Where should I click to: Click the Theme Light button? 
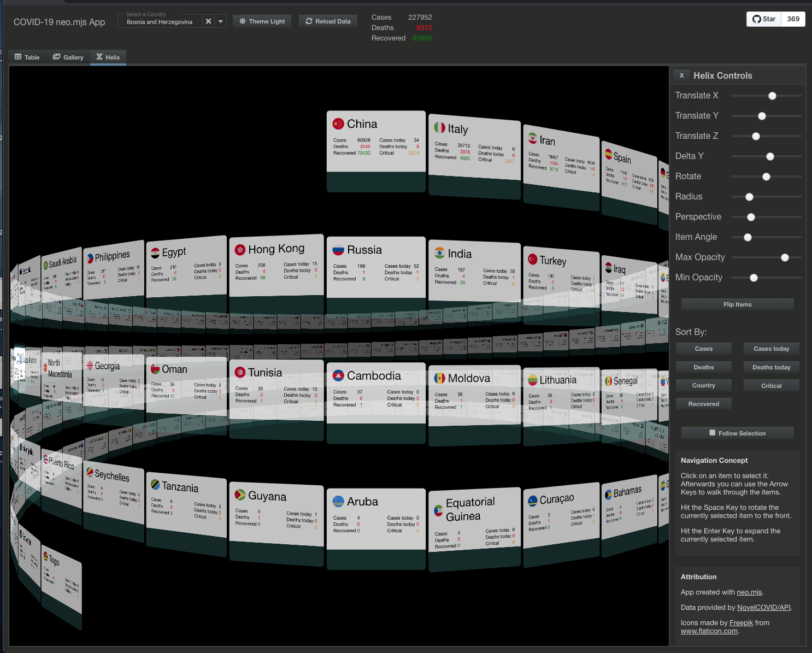coord(262,21)
